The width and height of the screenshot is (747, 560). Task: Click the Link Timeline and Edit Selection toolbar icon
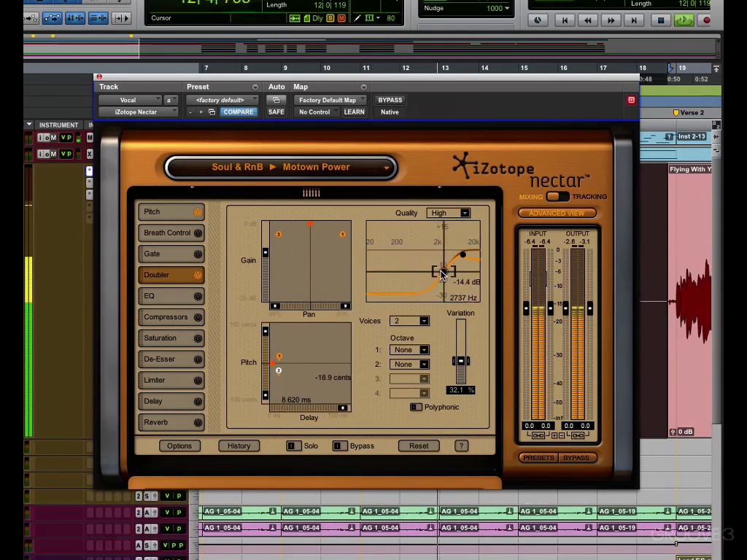75,18
